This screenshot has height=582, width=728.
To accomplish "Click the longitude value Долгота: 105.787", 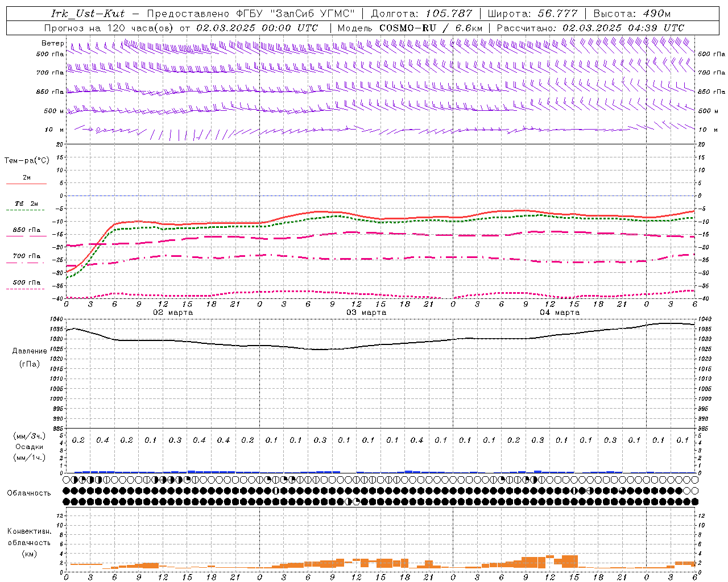I will tap(421, 14).
